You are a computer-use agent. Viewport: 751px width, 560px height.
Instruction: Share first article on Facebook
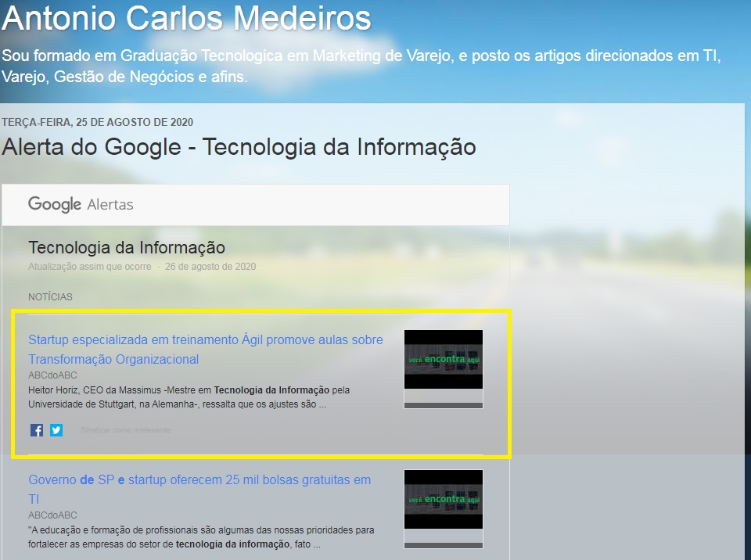coord(37,430)
